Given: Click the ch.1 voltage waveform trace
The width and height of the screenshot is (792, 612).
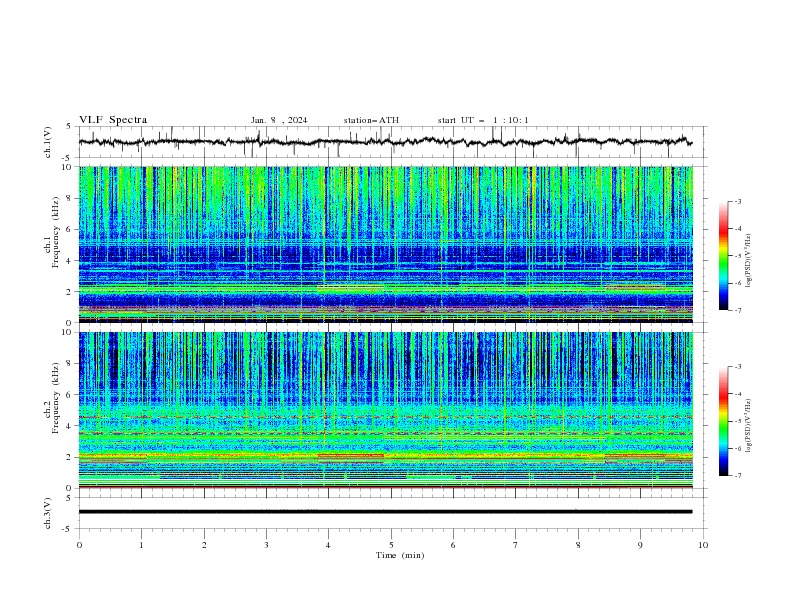Looking at the screenshot, I should click(385, 142).
